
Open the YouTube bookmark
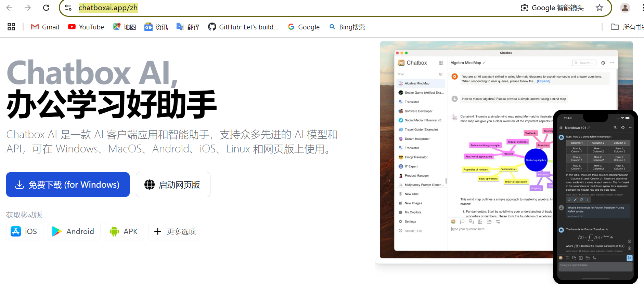(x=86, y=27)
